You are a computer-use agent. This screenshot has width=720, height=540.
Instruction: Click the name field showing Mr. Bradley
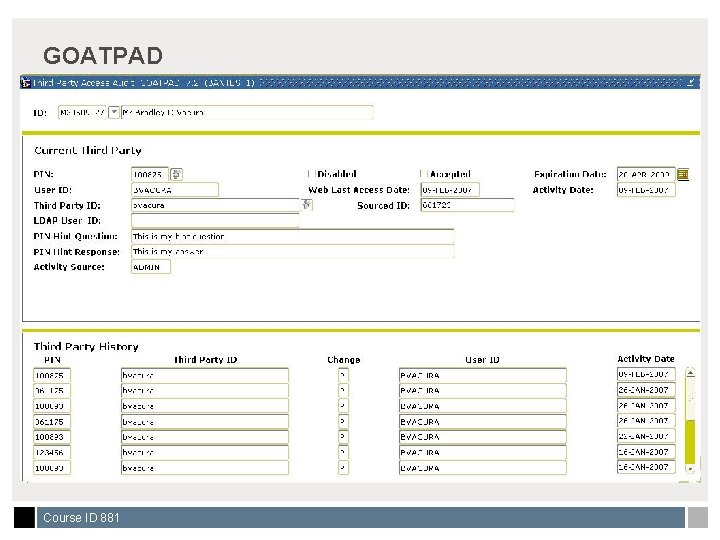247,112
